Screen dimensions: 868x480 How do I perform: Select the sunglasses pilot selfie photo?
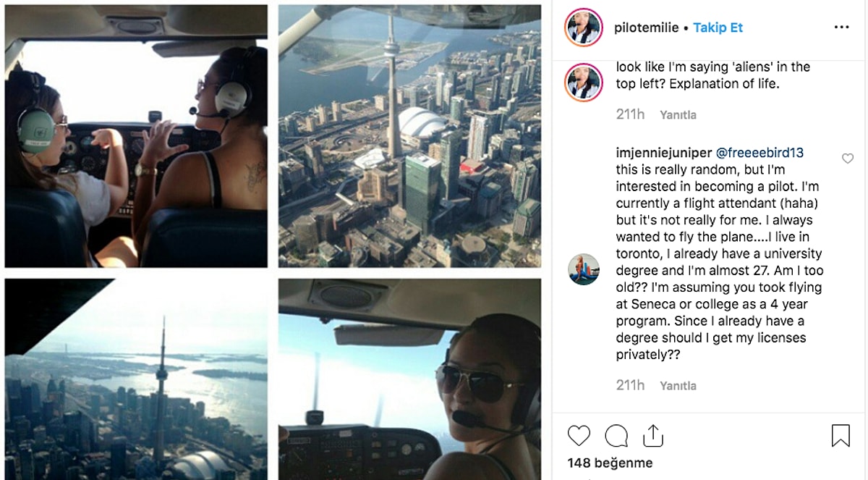[409, 379]
